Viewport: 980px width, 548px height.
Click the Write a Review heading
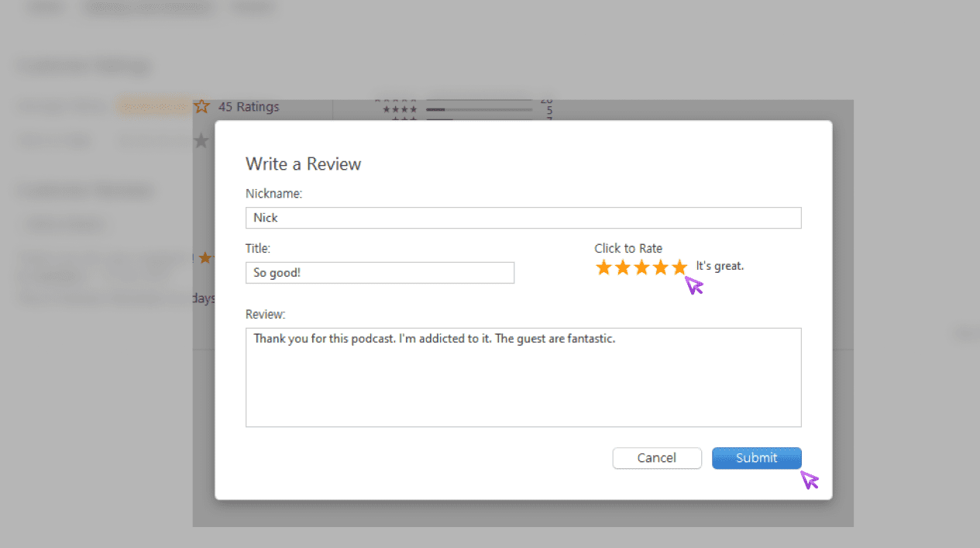pyautogui.click(x=303, y=164)
